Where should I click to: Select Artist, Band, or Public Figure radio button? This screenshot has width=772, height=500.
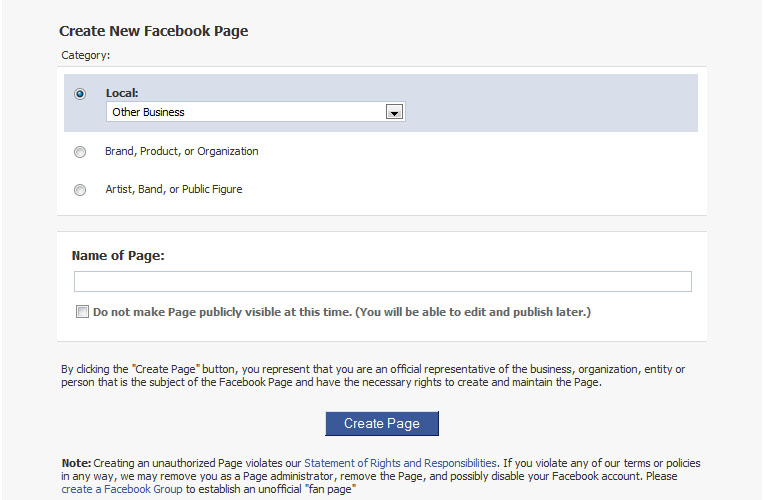click(x=80, y=190)
